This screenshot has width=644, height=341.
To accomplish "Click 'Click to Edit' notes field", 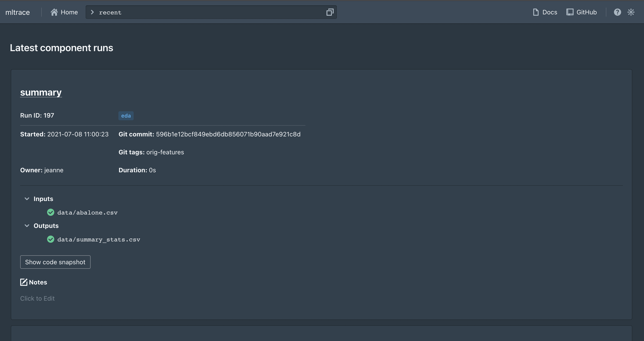I will [x=37, y=298].
